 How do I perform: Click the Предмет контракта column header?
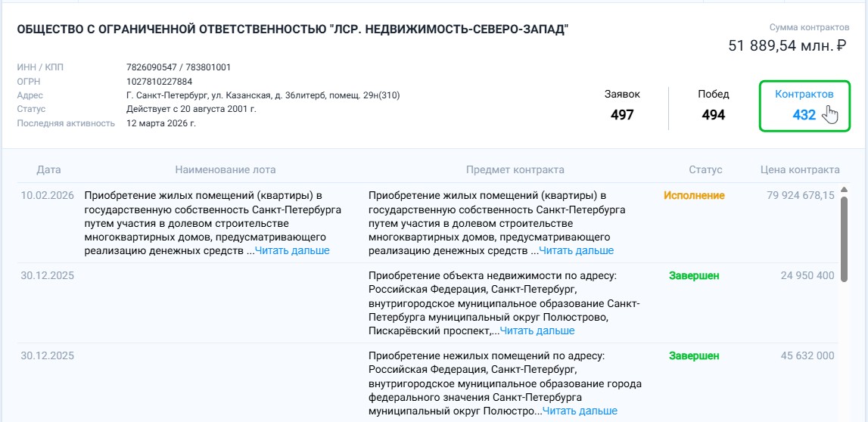click(x=515, y=170)
